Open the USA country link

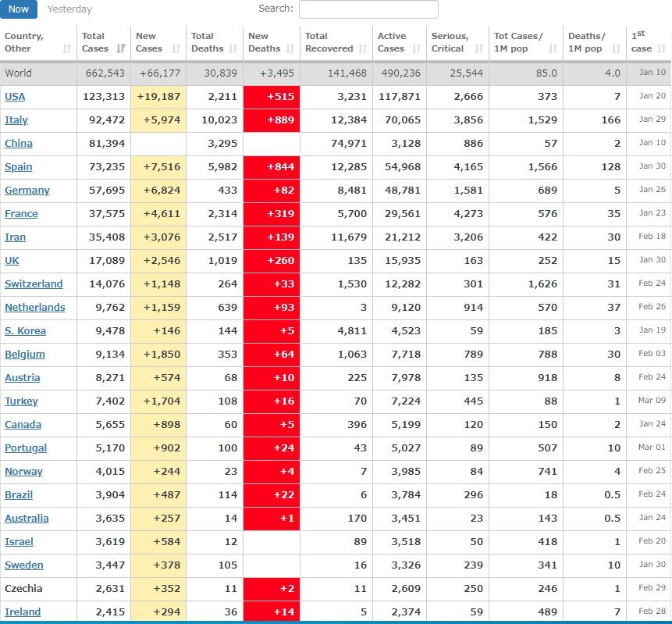(15, 96)
